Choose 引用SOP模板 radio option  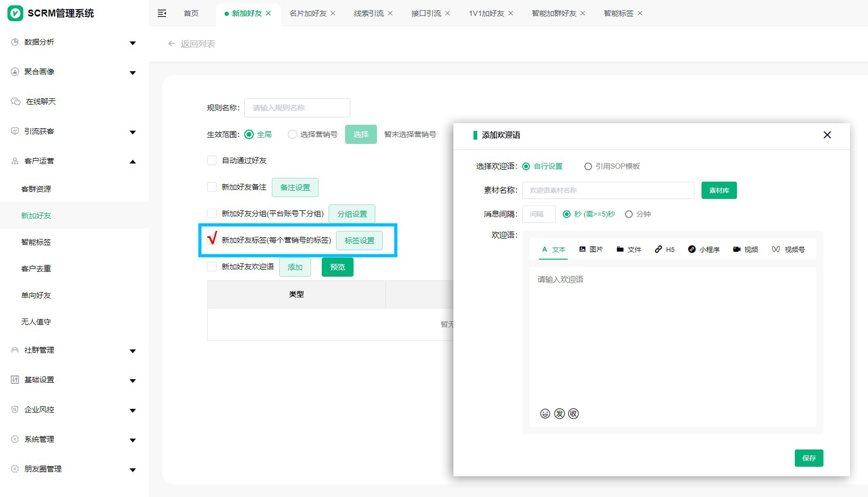[x=588, y=166]
